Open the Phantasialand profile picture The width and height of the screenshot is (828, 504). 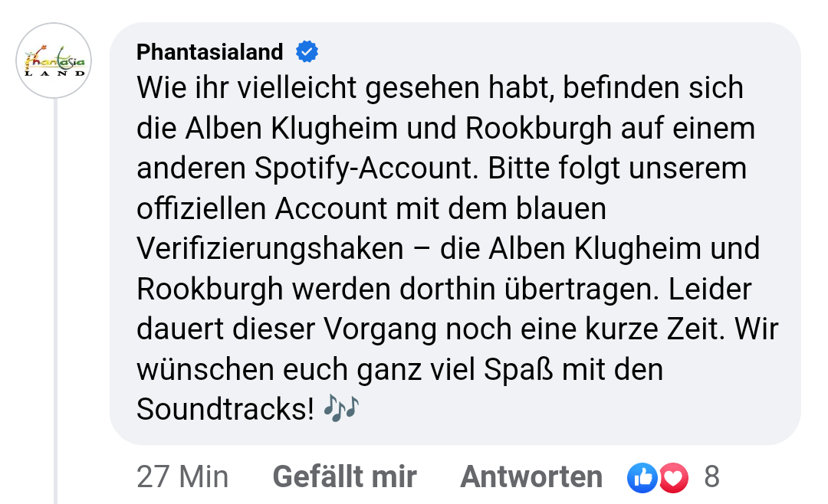click(x=54, y=61)
